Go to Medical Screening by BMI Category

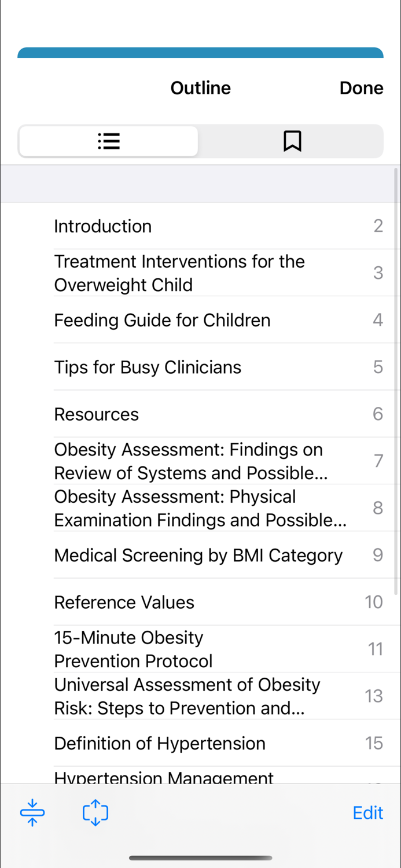pyautogui.click(x=219, y=555)
